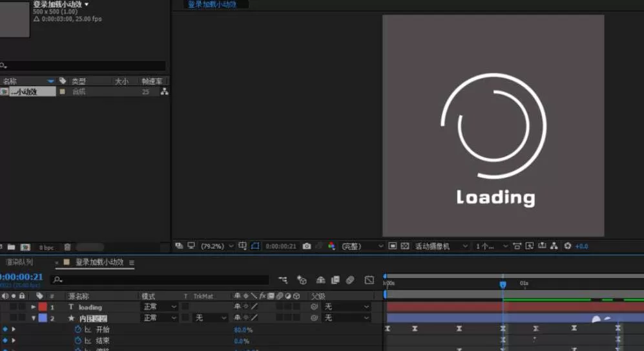Create a new folder in Project panel
644x351 pixels.
click(12, 247)
